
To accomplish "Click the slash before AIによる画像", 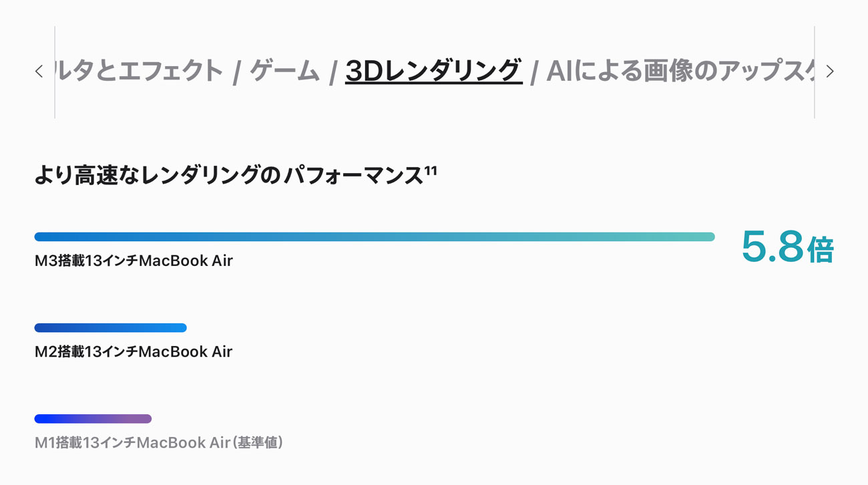I will [533, 73].
